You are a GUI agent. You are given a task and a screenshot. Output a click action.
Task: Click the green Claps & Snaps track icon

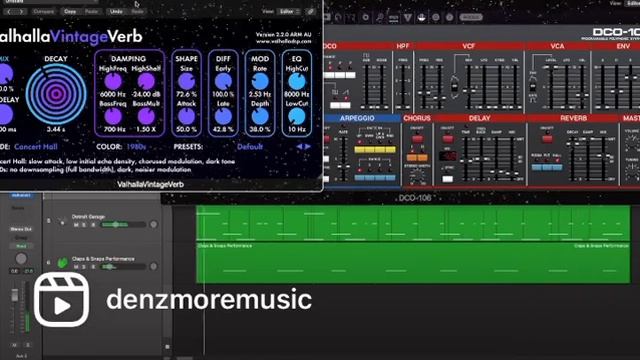(62, 263)
